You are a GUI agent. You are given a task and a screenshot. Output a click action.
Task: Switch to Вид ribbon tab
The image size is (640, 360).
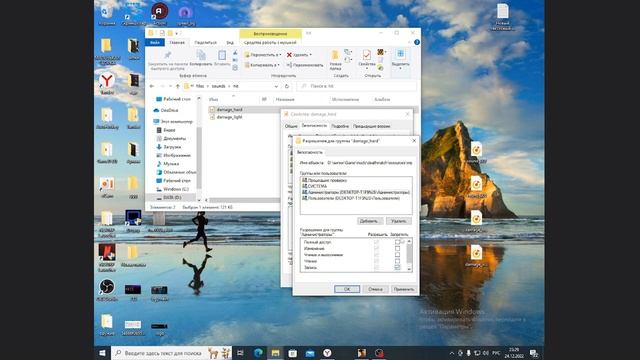pyautogui.click(x=230, y=42)
